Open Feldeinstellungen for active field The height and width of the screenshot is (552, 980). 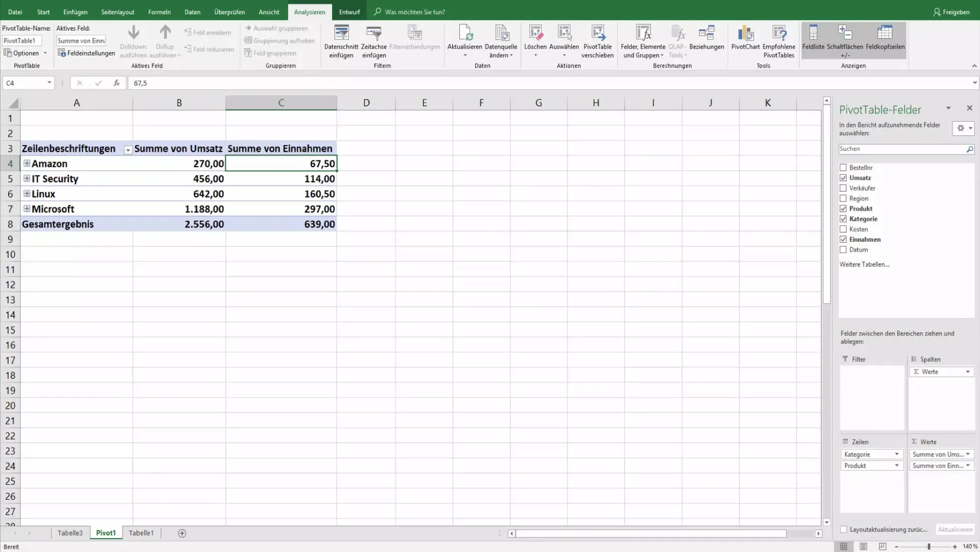click(x=86, y=53)
